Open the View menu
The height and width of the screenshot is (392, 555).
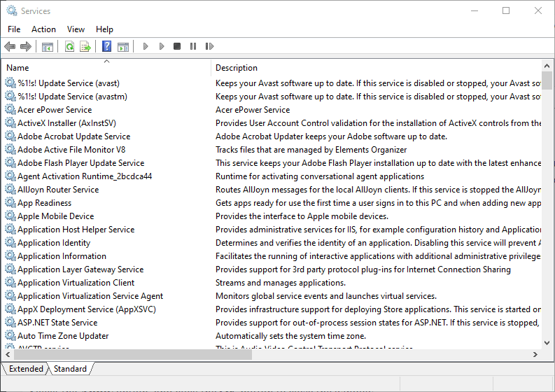76,29
